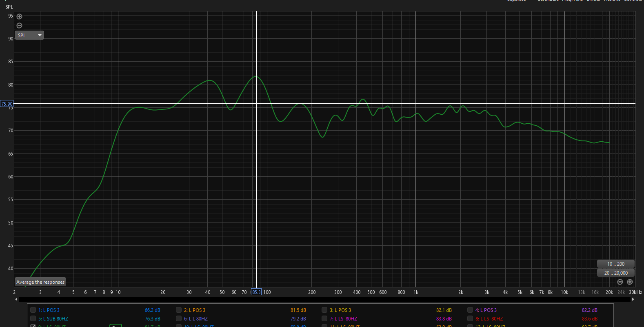The image size is (644, 327).
Task: Zoom in the vertical SPL axis
Action: (x=19, y=17)
